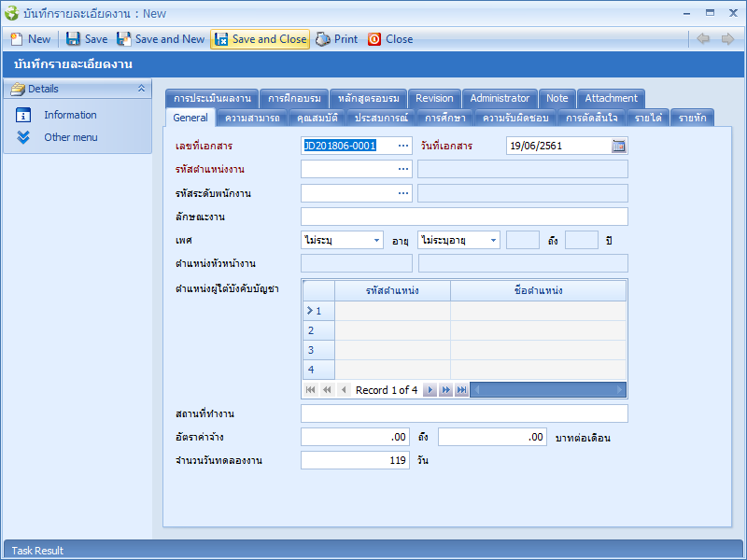The image size is (747, 560).
Task: Open the ความรับผิดชอบ tab
Action: coord(515,118)
